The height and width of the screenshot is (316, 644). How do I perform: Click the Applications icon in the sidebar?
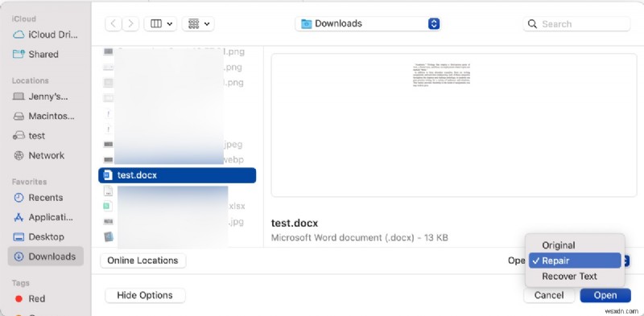coord(19,218)
